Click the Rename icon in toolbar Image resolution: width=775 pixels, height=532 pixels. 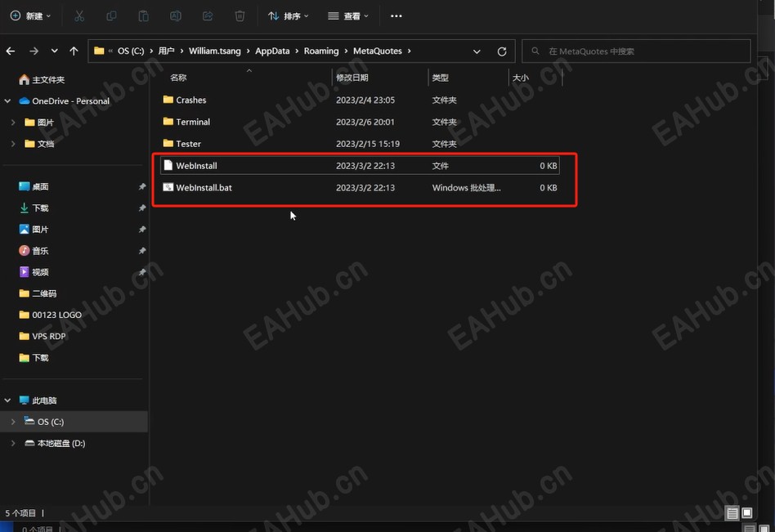[x=176, y=16]
